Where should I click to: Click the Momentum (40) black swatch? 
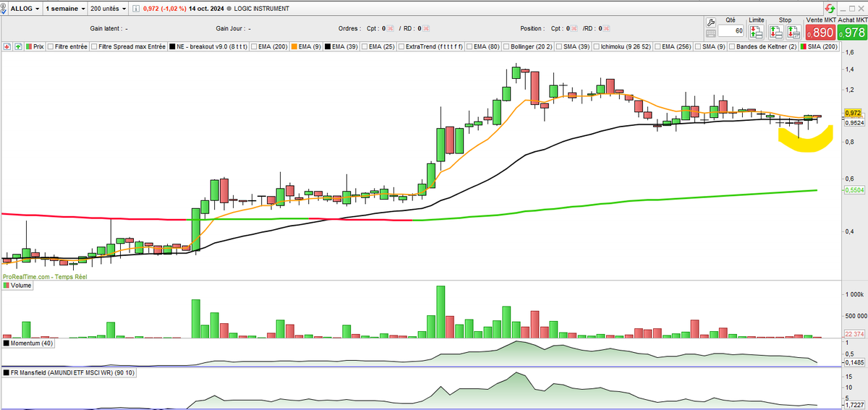tap(7, 344)
